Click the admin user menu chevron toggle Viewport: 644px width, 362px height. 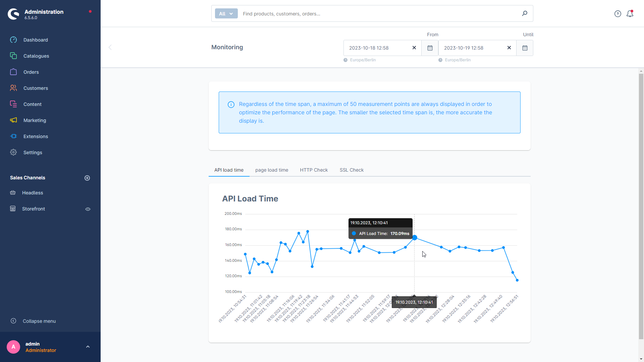pyautogui.click(x=87, y=347)
